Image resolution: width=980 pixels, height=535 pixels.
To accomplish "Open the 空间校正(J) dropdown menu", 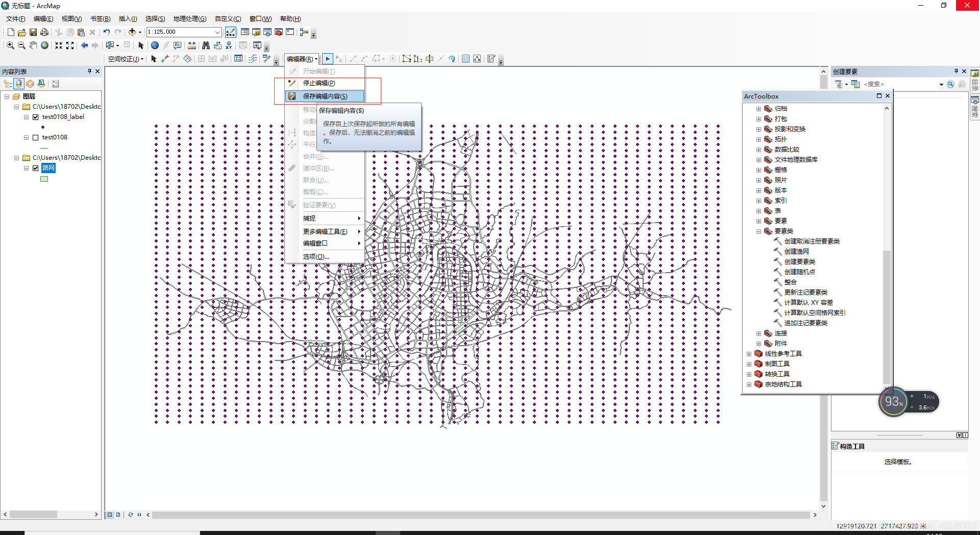I will click(126, 59).
